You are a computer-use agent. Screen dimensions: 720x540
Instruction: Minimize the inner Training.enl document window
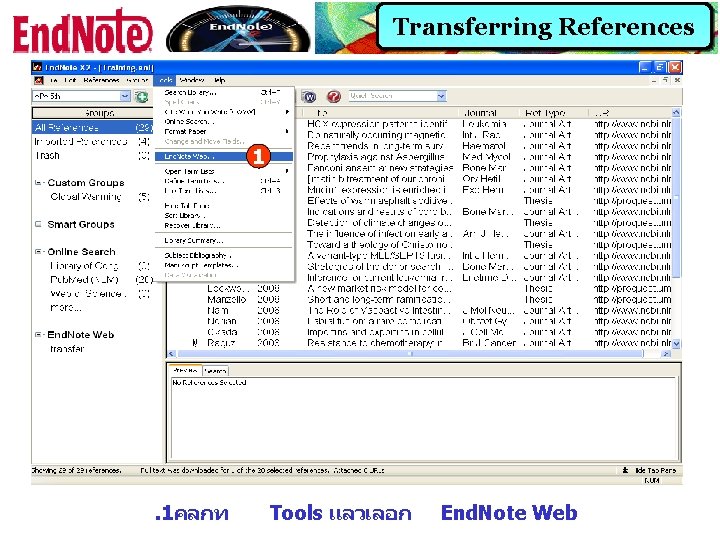pyautogui.click(x=654, y=80)
